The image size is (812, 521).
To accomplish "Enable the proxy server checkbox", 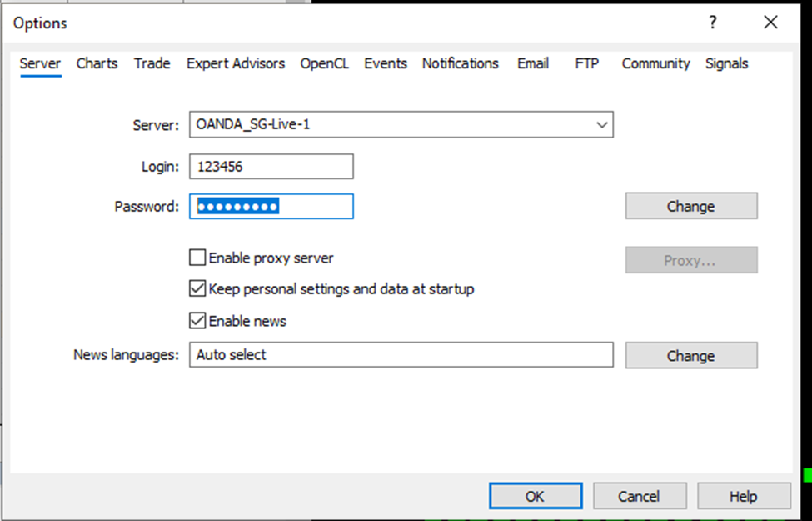I will pyautogui.click(x=197, y=258).
